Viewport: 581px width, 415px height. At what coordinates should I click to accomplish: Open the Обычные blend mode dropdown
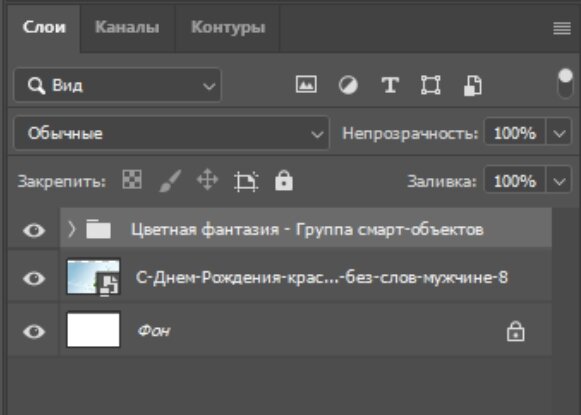pyautogui.click(x=172, y=133)
